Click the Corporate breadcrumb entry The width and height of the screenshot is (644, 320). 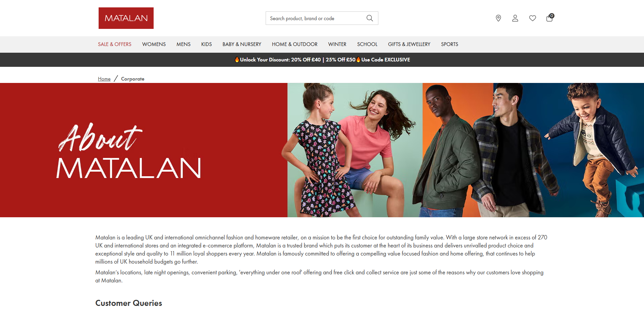click(x=132, y=79)
